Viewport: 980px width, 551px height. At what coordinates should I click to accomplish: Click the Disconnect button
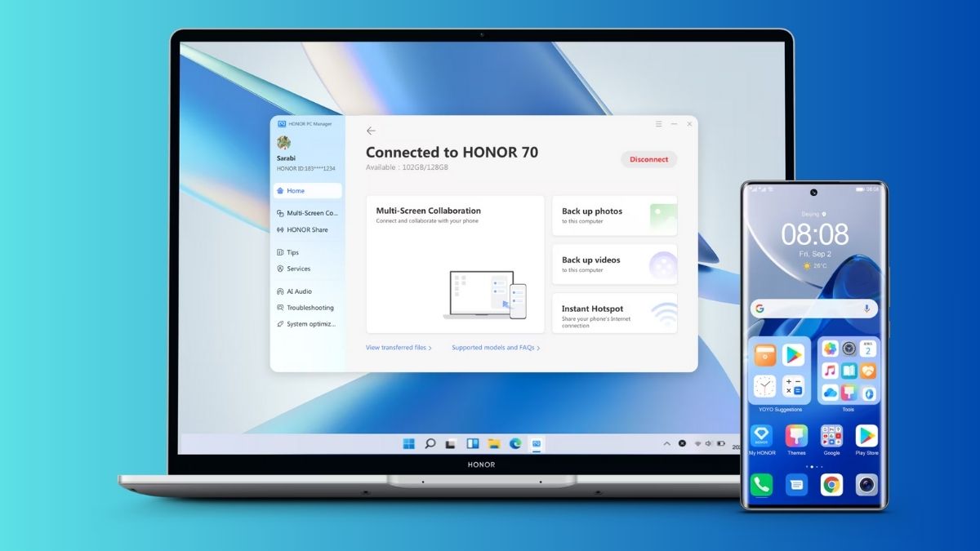click(x=649, y=159)
